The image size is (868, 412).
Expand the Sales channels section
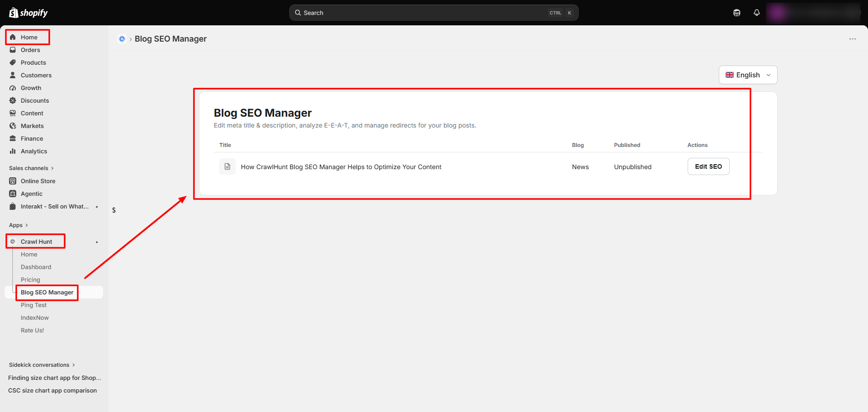tap(31, 168)
